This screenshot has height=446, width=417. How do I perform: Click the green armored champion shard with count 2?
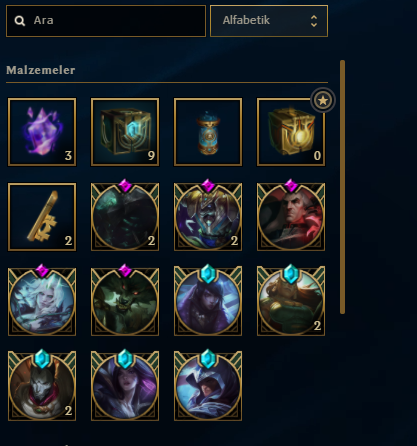[291, 302]
